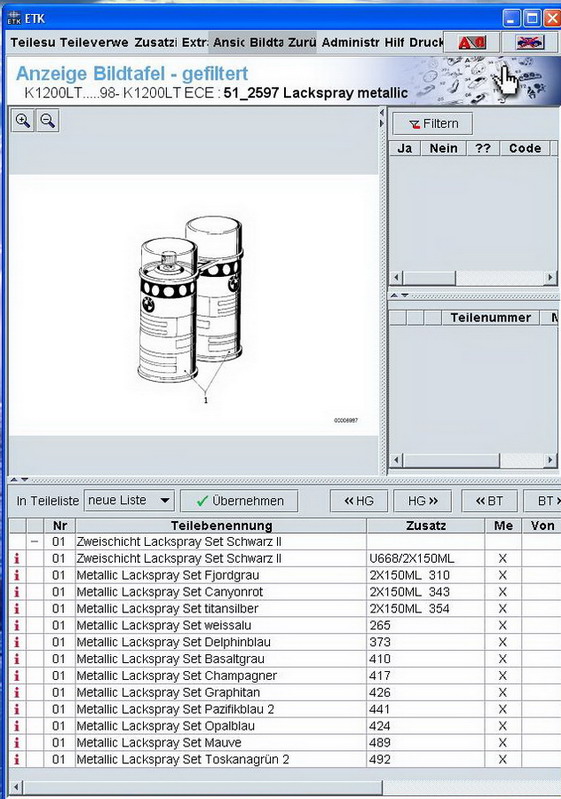
Task: Collapse the image panel left arrow
Action: tap(382, 112)
